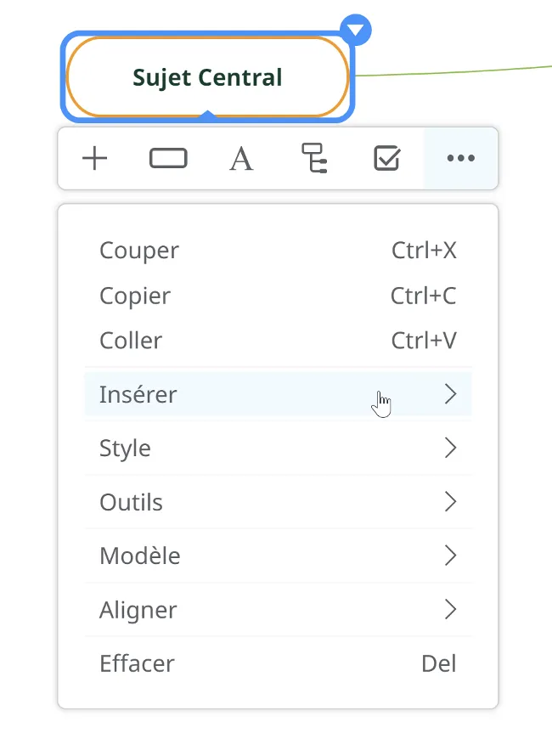552x756 pixels.
Task: Expand the Style chevron arrow
Action: (x=450, y=448)
